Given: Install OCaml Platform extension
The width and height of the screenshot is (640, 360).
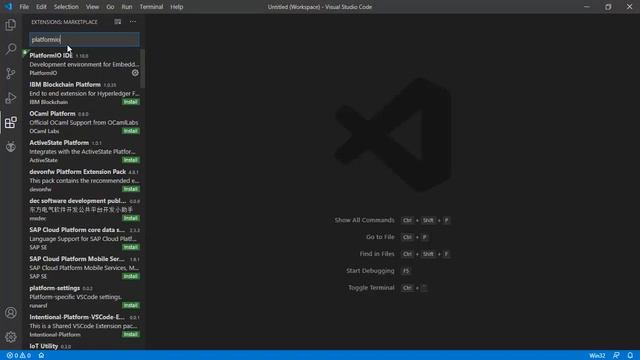Looking at the screenshot, I should [131, 131].
